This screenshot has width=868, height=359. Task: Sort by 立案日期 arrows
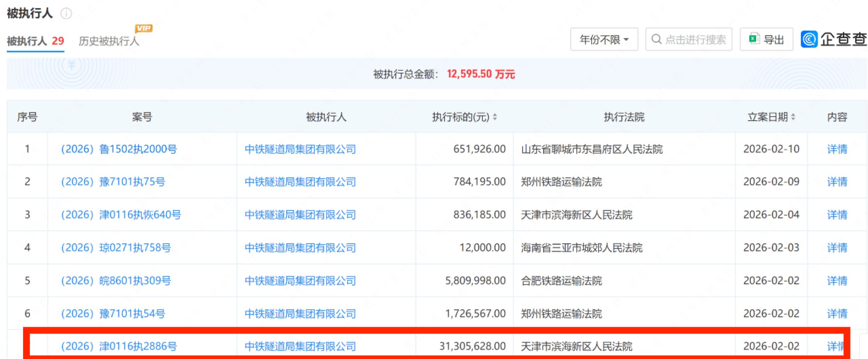point(793,117)
